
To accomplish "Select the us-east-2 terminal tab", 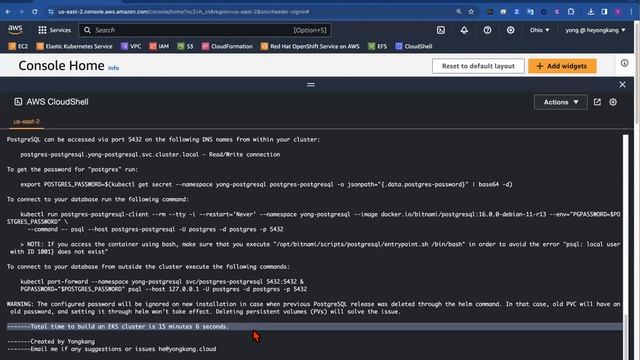I will (27, 122).
